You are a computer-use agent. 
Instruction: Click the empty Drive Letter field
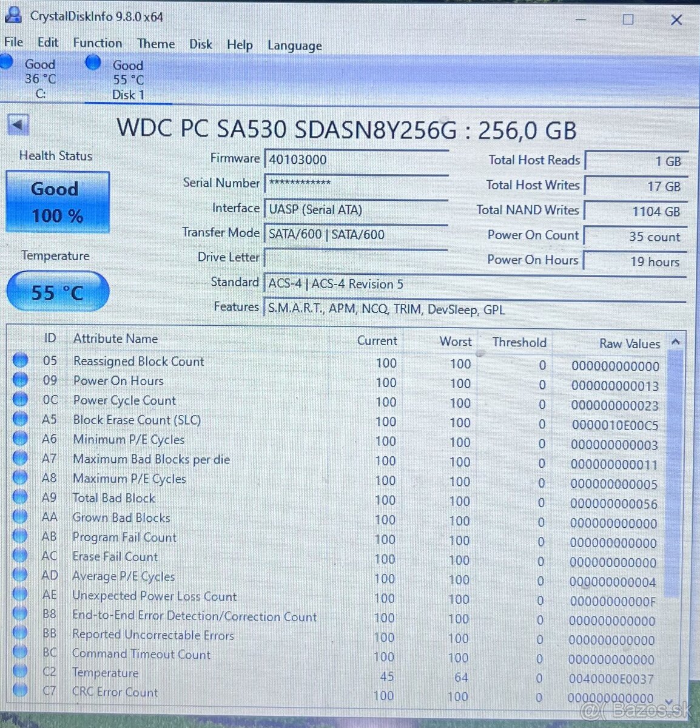pyautogui.click(x=356, y=259)
